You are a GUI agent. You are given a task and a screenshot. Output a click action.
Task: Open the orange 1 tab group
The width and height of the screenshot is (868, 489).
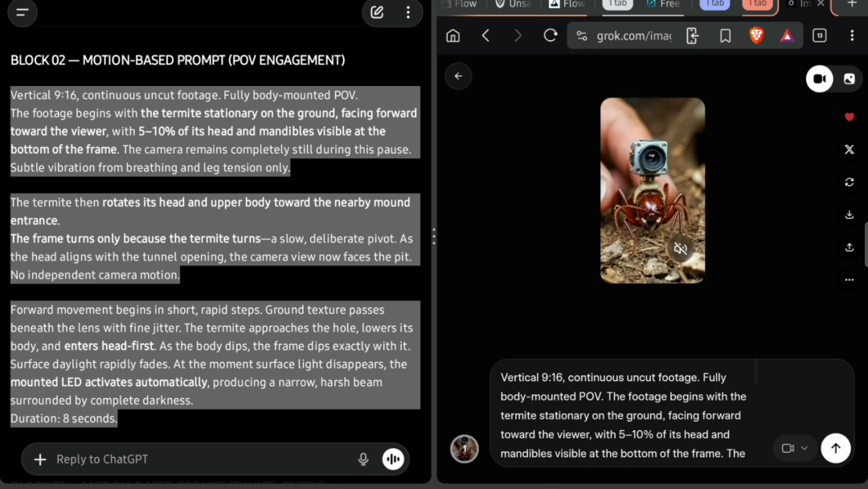click(x=757, y=5)
